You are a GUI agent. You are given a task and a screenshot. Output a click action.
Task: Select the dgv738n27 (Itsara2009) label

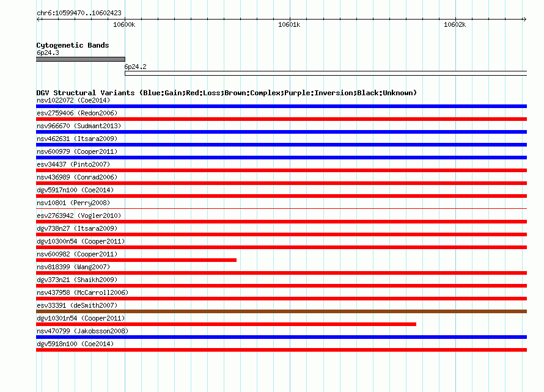pos(77,228)
